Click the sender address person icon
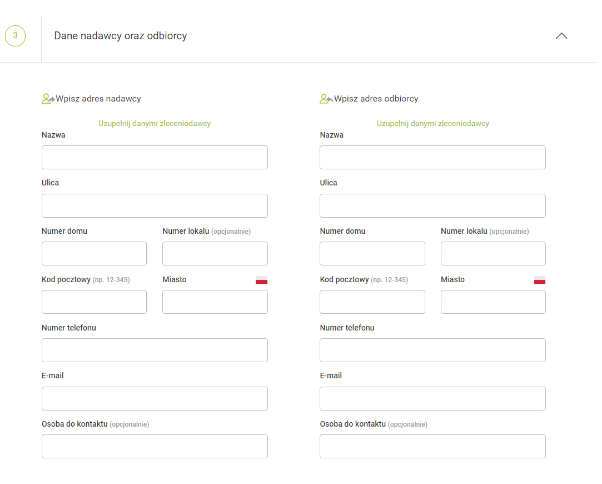Viewport: 602px width, 484px height. (x=47, y=99)
